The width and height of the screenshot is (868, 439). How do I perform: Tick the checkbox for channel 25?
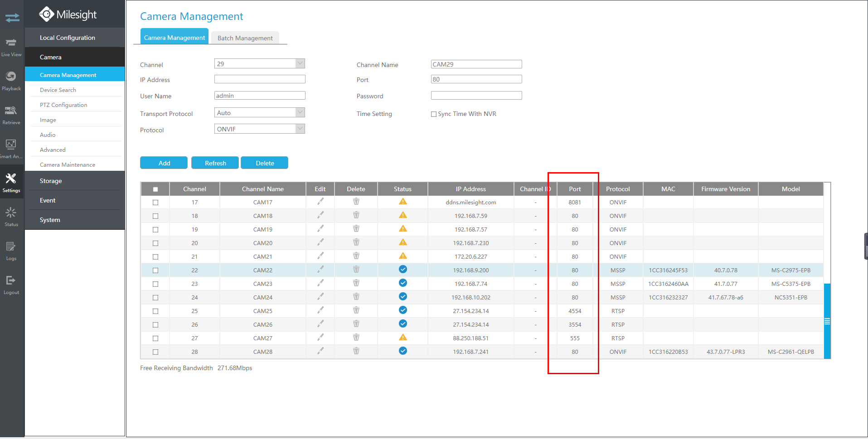(x=155, y=311)
